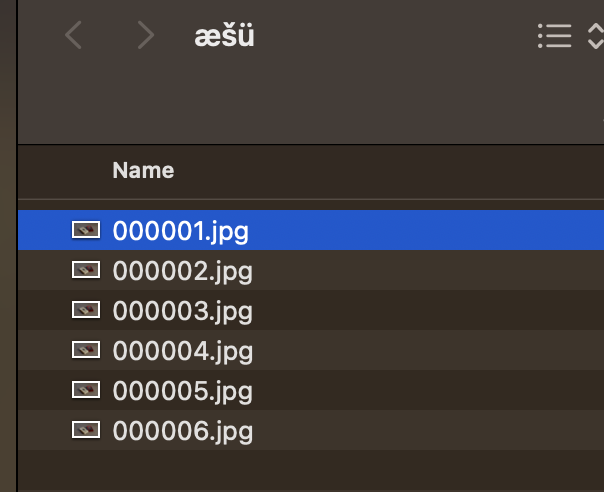Image resolution: width=604 pixels, height=492 pixels.
Task: Click the list view icon in toolbar
Action: point(554,37)
